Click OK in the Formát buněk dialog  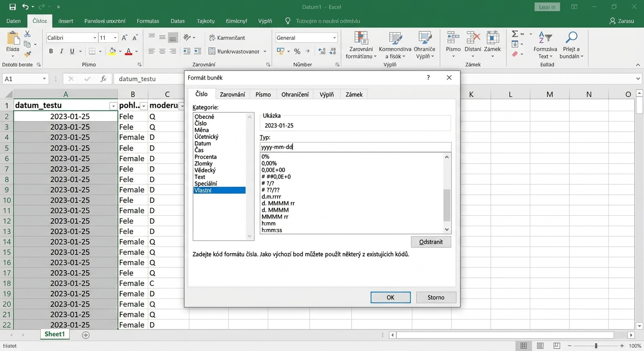[390, 297]
